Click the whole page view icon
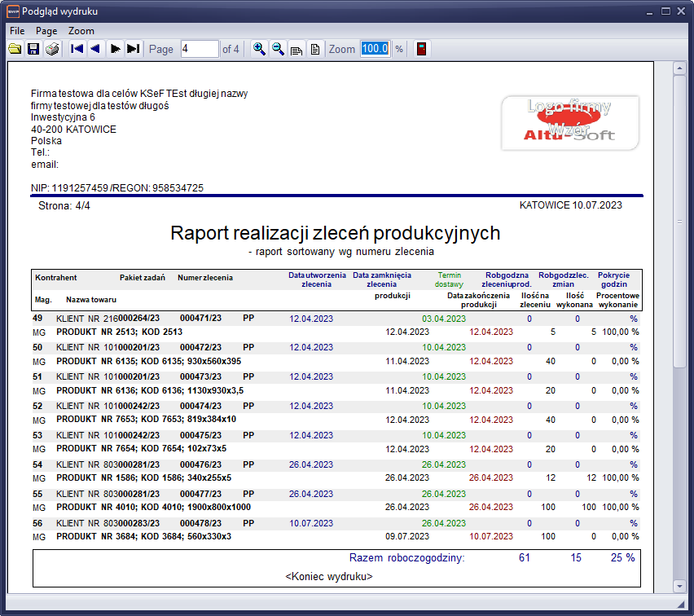This screenshot has height=616, width=694. (x=314, y=49)
